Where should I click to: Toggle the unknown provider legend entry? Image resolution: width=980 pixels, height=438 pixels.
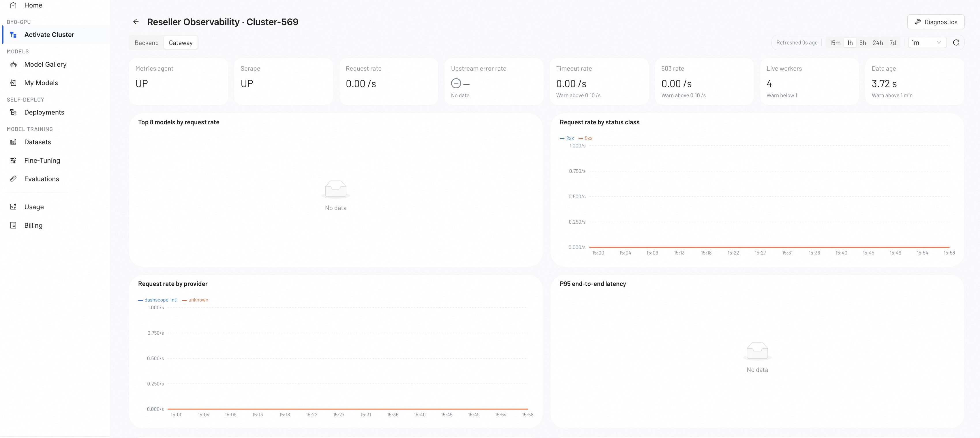coord(195,300)
